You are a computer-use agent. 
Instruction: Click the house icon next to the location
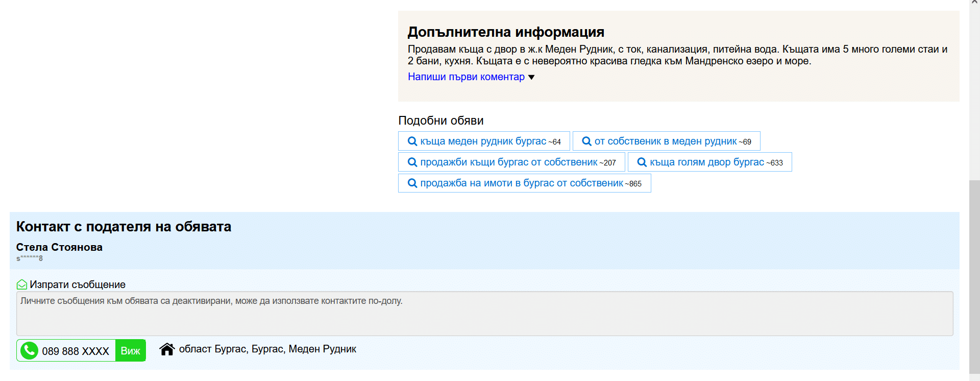(x=167, y=349)
